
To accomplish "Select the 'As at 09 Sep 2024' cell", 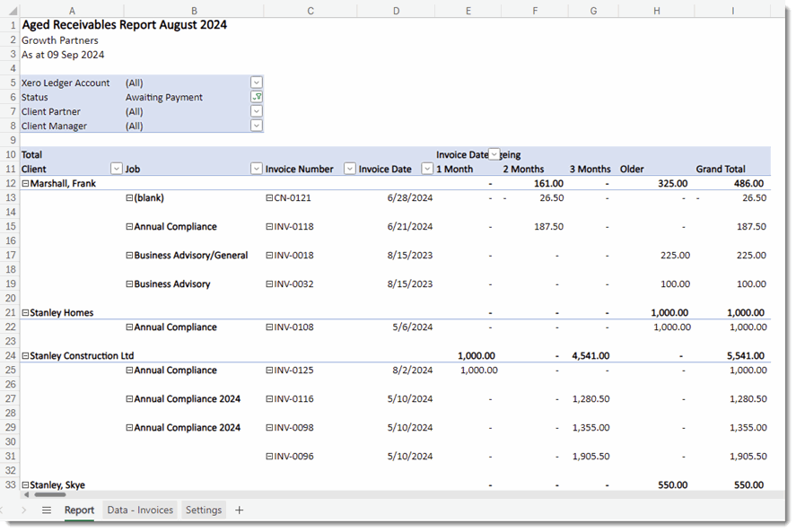I will click(x=63, y=55).
